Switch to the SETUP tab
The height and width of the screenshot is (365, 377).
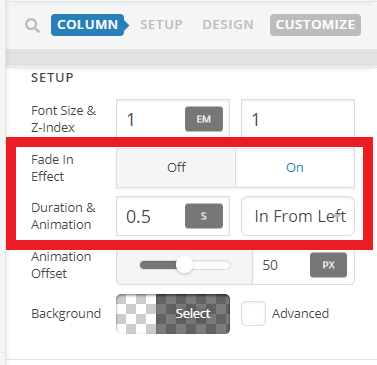(161, 25)
